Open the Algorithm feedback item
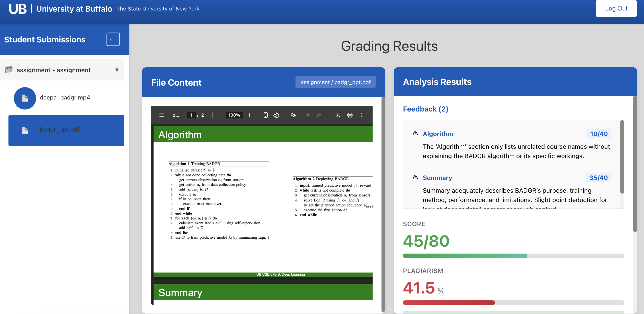 point(438,134)
